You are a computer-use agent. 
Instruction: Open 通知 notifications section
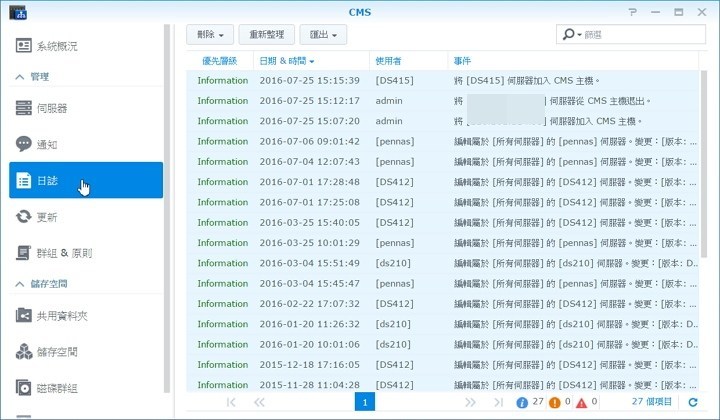(86, 144)
